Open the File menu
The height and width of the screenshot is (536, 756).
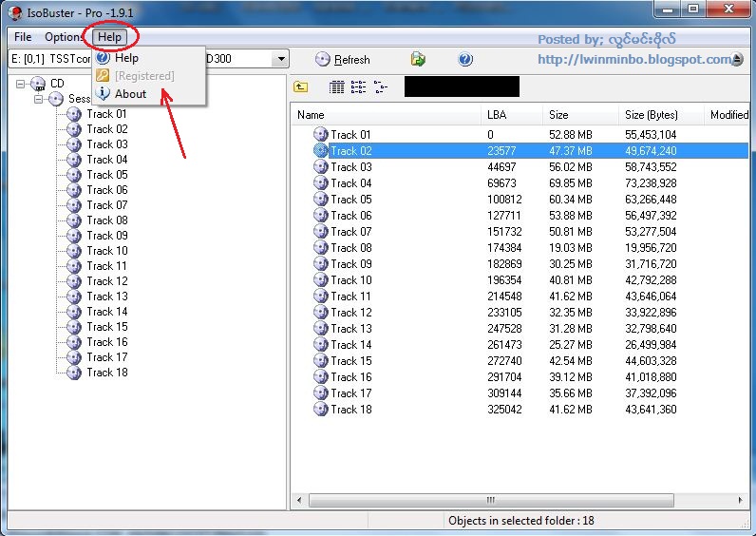click(x=23, y=37)
